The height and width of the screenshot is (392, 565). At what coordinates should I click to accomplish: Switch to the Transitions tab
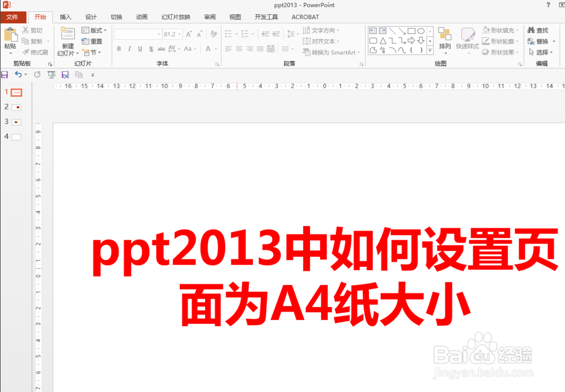click(x=116, y=17)
